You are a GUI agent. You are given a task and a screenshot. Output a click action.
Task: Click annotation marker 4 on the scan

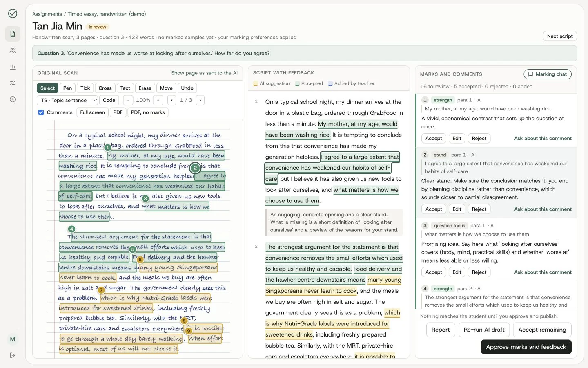pyautogui.click(x=71, y=229)
